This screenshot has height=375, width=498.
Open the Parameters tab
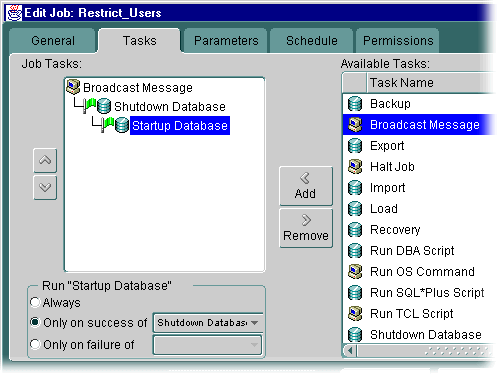coord(226,41)
